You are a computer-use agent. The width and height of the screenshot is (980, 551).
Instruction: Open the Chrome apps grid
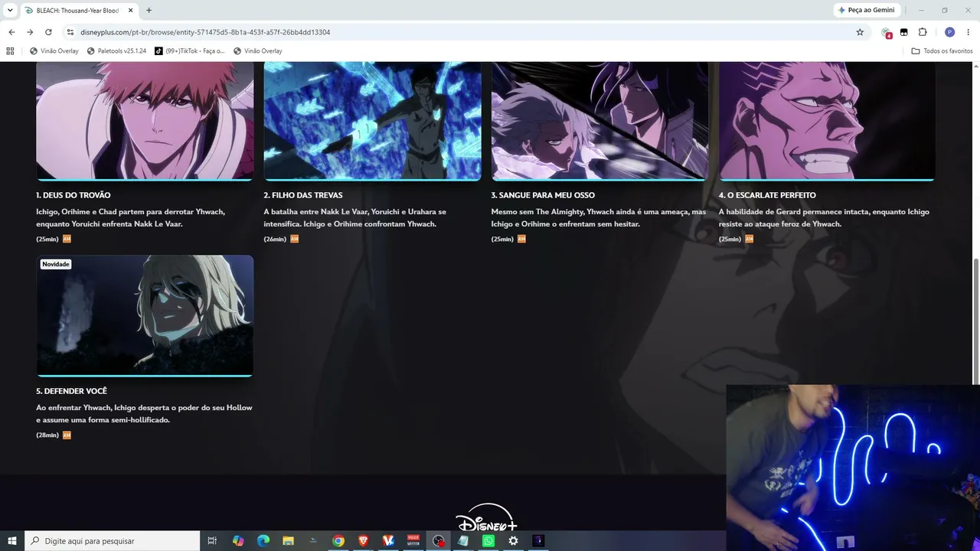pyautogui.click(x=10, y=51)
